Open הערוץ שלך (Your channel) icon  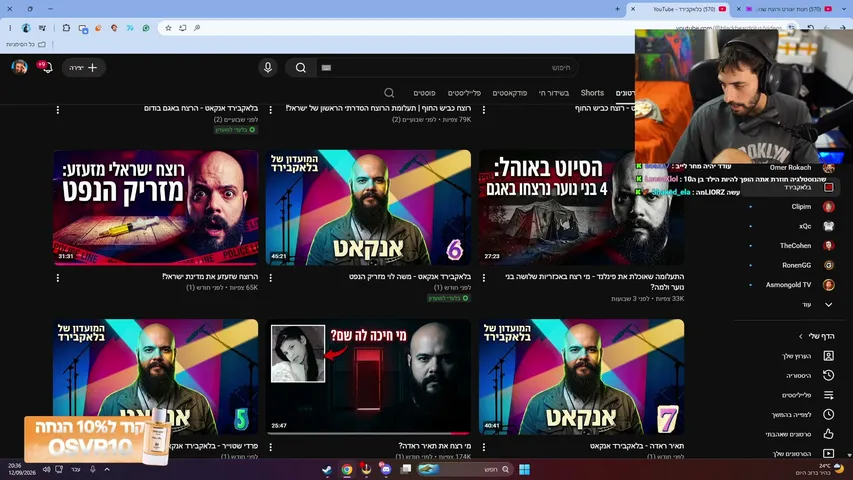point(828,356)
